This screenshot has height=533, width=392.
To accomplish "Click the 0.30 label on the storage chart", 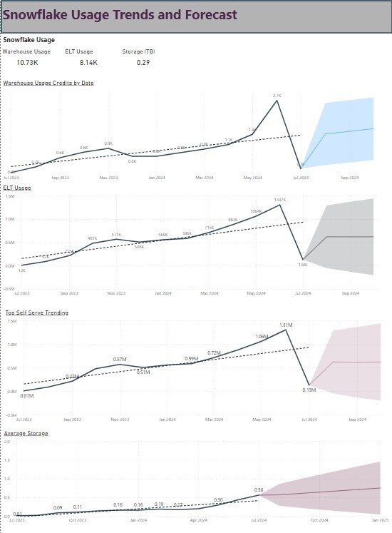I will pyautogui.click(x=218, y=499).
